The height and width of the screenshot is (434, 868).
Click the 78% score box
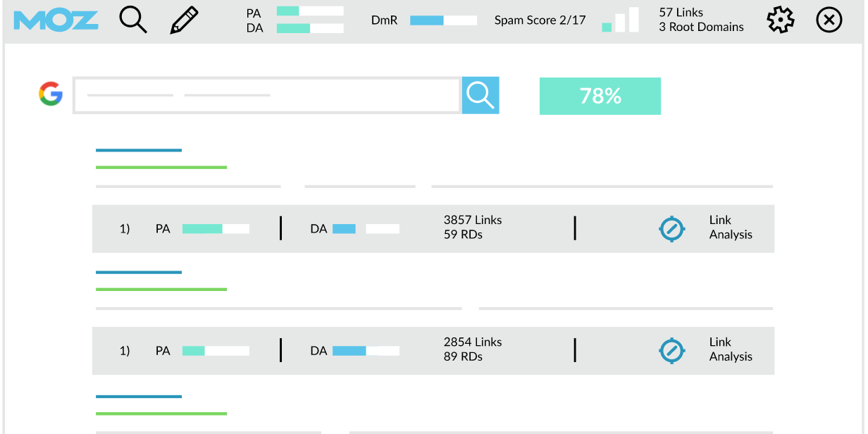coord(600,96)
